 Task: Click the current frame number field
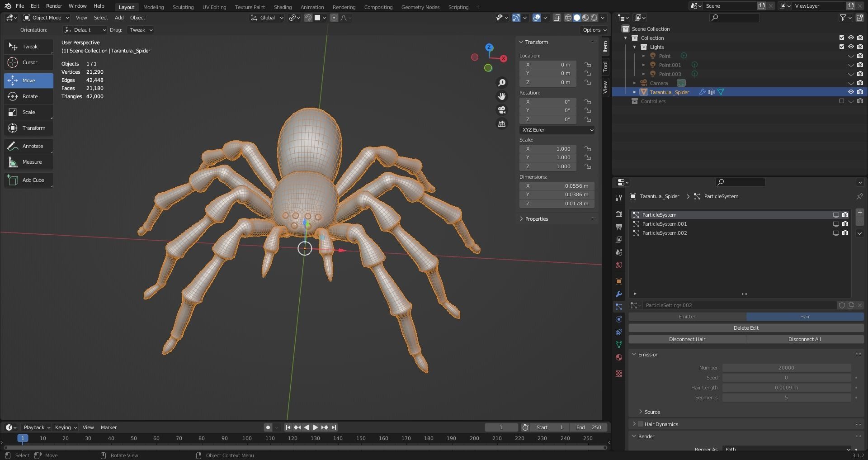point(501,427)
